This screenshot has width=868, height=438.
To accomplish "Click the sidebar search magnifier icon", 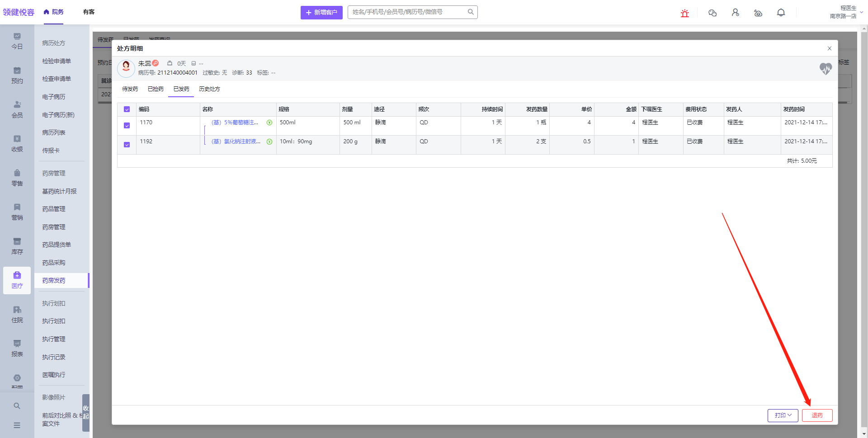I will click(17, 406).
